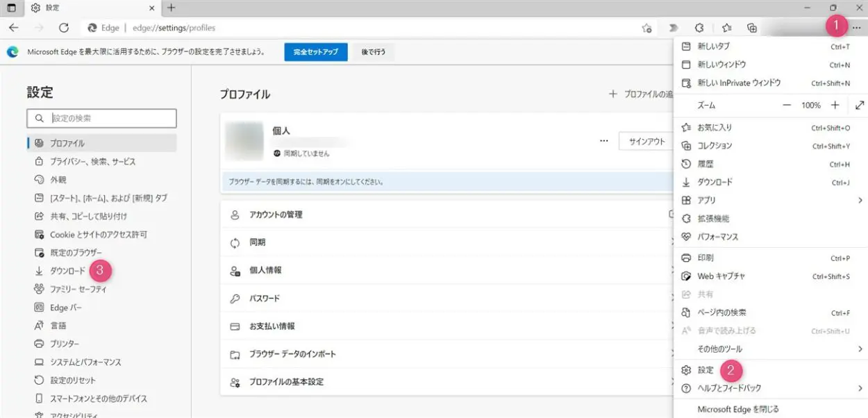Open 同期 settings row
This screenshot has width=868, height=418.
[446, 243]
